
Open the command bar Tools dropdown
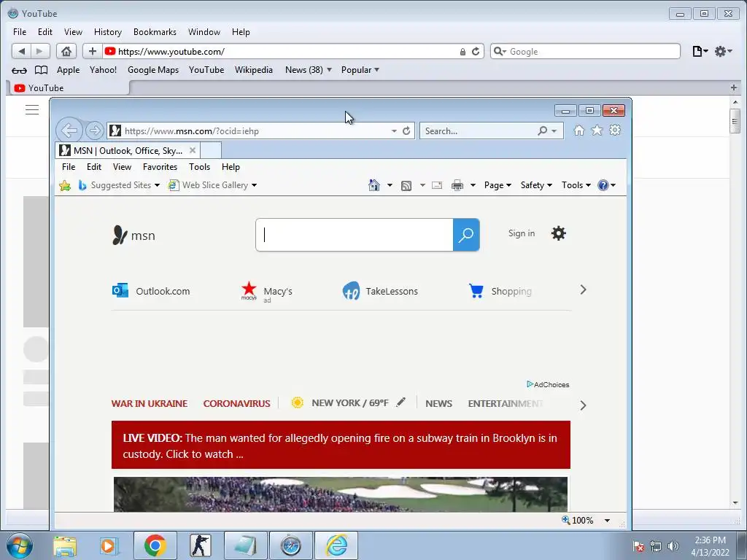point(576,185)
